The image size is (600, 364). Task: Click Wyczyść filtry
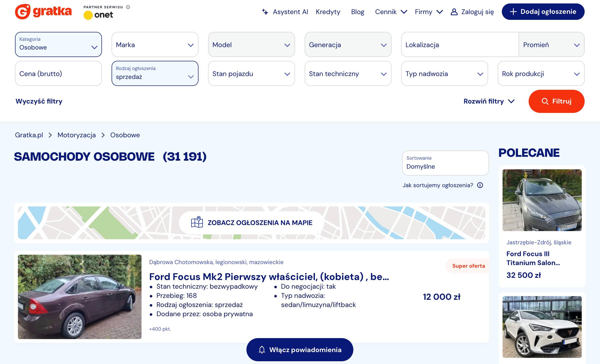tap(39, 101)
